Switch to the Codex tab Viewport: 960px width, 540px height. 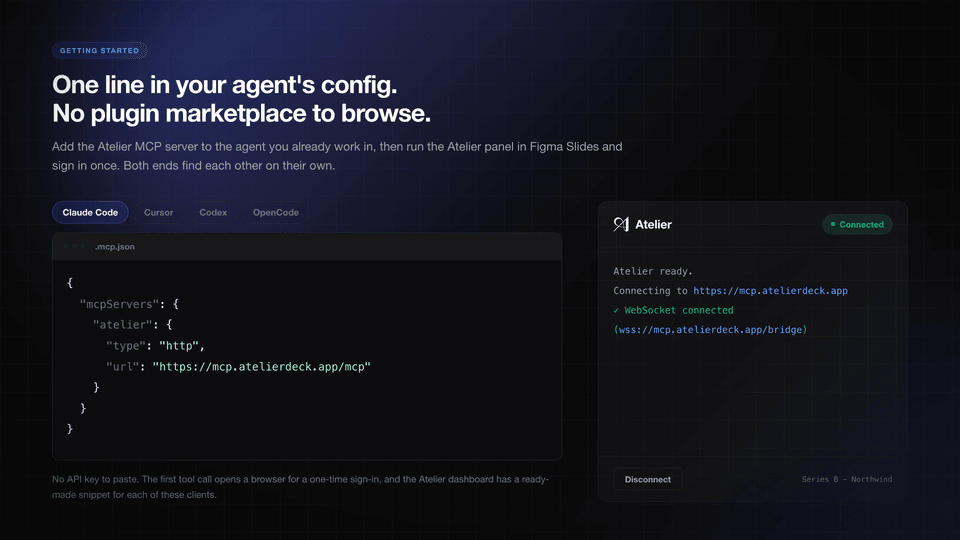click(213, 212)
